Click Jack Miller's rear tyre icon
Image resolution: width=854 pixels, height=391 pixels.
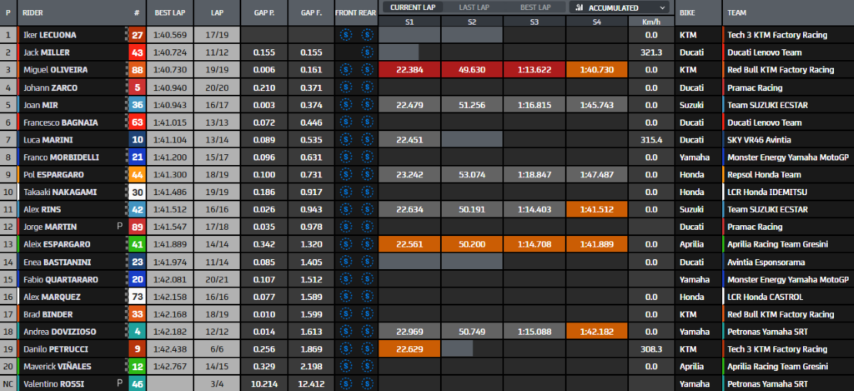[x=367, y=52]
